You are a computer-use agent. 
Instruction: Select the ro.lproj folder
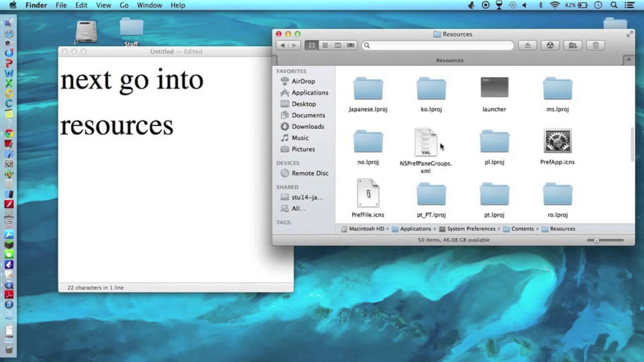(557, 200)
